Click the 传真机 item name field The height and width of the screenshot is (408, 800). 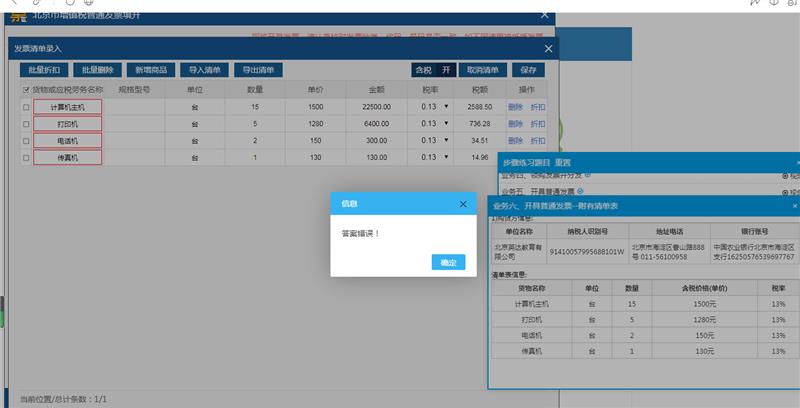click(x=68, y=158)
